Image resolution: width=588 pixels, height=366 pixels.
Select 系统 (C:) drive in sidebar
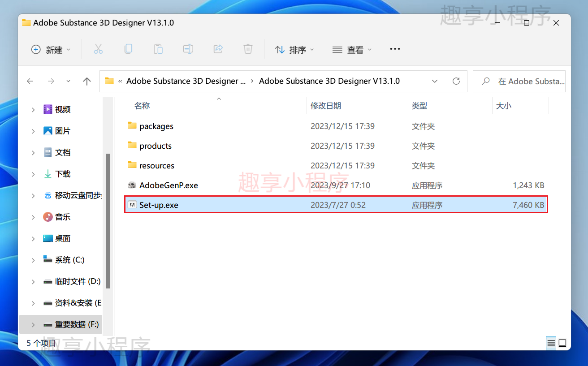pos(69,260)
